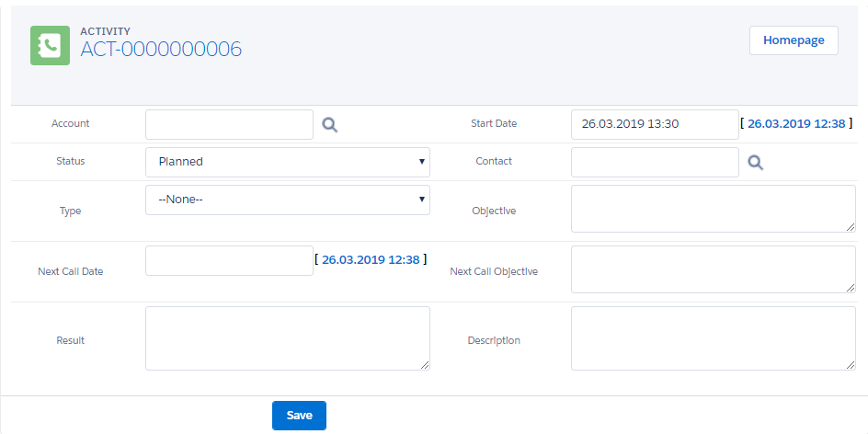
Task: Open the Type dropdown showing --None--
Action: (x=287, y=200)
